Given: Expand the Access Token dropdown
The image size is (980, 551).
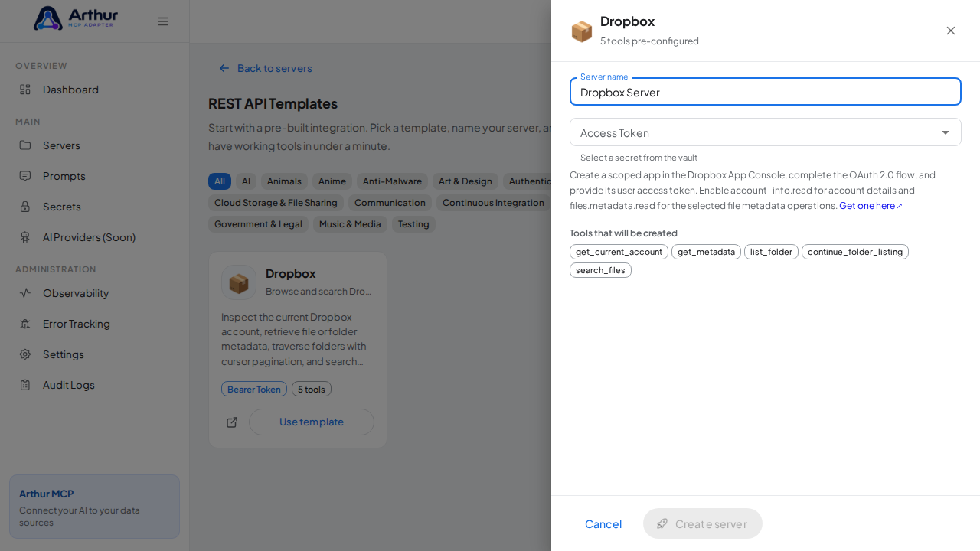Looking at the screenshot, I should pyautogui.click(x=766, y=132).
